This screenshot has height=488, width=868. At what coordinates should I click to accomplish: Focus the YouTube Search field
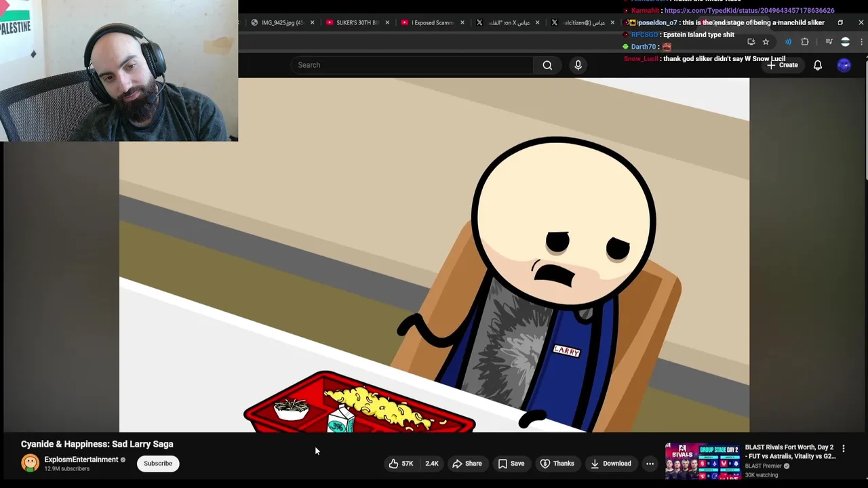point(412,65)
